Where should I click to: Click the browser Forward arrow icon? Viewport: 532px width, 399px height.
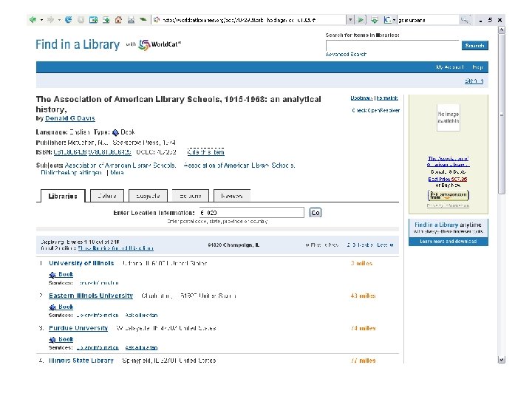(x=50, y=20)
